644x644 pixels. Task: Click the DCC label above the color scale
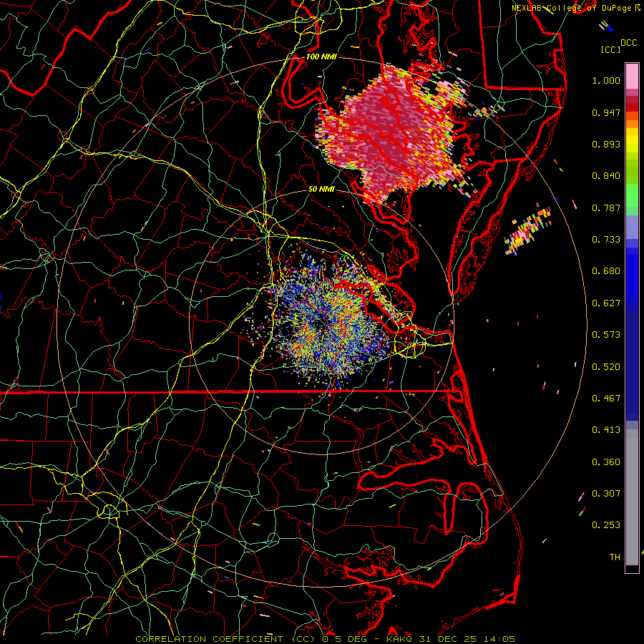(628, 43)
